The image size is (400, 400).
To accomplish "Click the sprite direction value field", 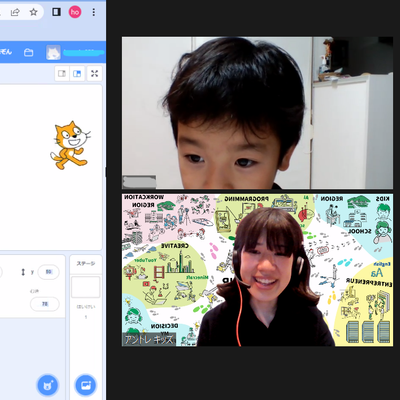I will pyautogui.click(x=45, y=304).
